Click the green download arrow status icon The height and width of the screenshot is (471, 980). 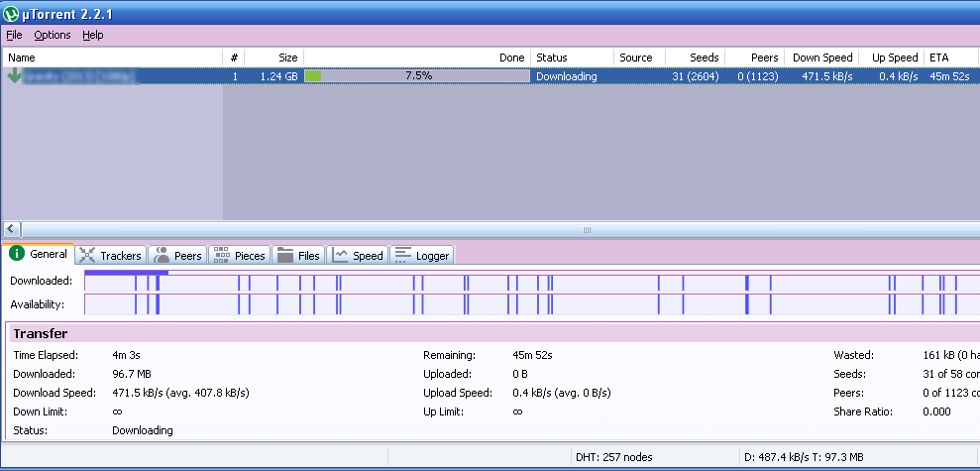14,76
